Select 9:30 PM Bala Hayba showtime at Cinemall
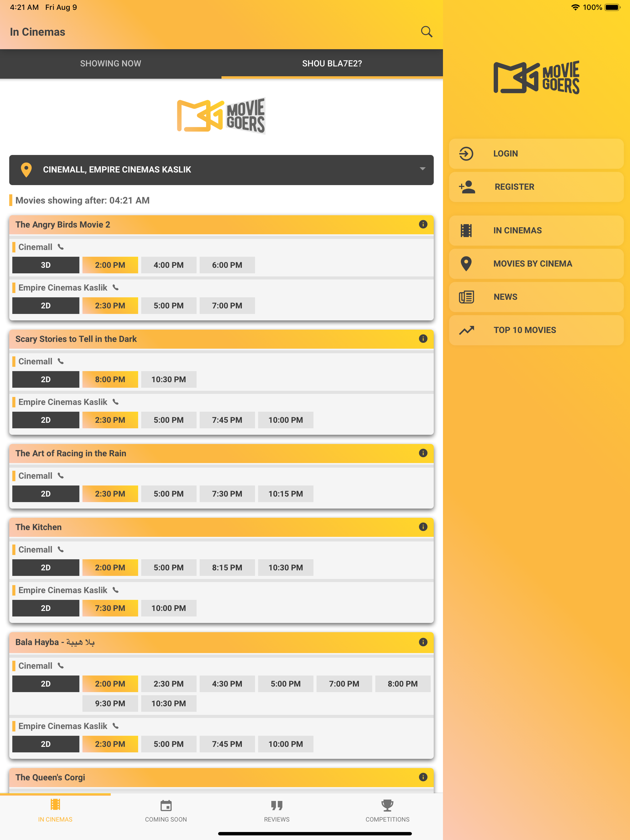 110,703
